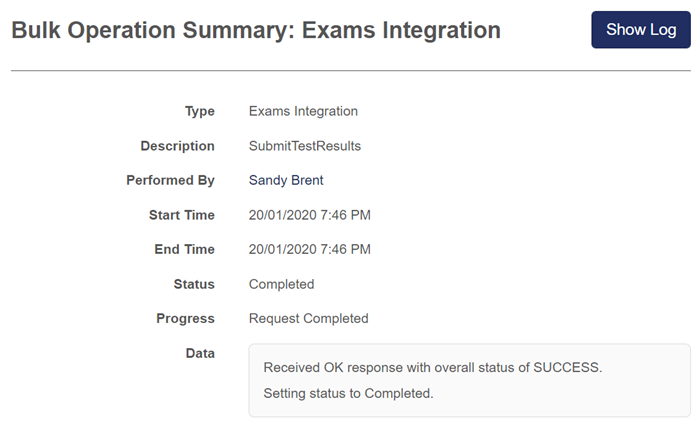This screenshot has height=425, width=698.
Task: Select the Start Time date value
Action: pos(310,215)
